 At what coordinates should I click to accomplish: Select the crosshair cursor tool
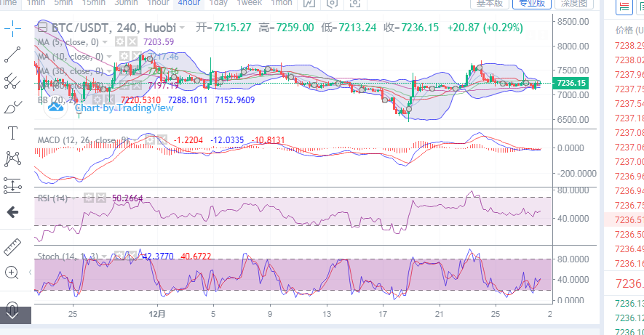[x=12, y=31]
